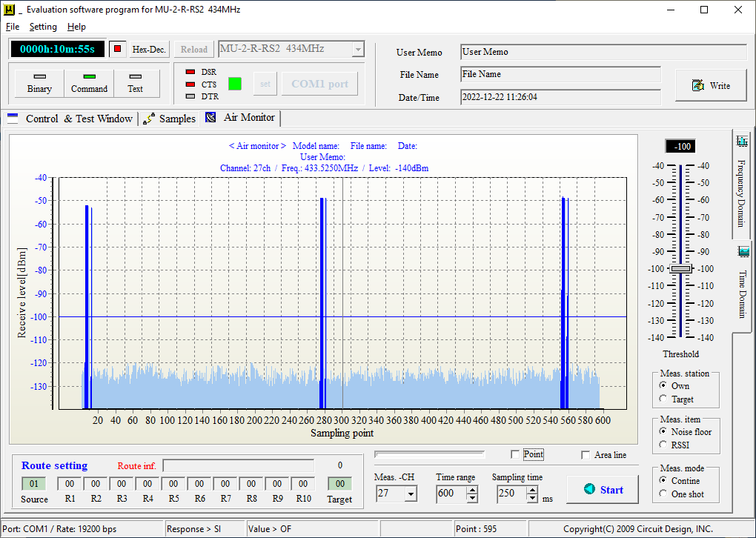Viewport: 756px width, 538px height.
Task: Click the elapsed time display 0000h:10m:55s
Action: (57, 49)
